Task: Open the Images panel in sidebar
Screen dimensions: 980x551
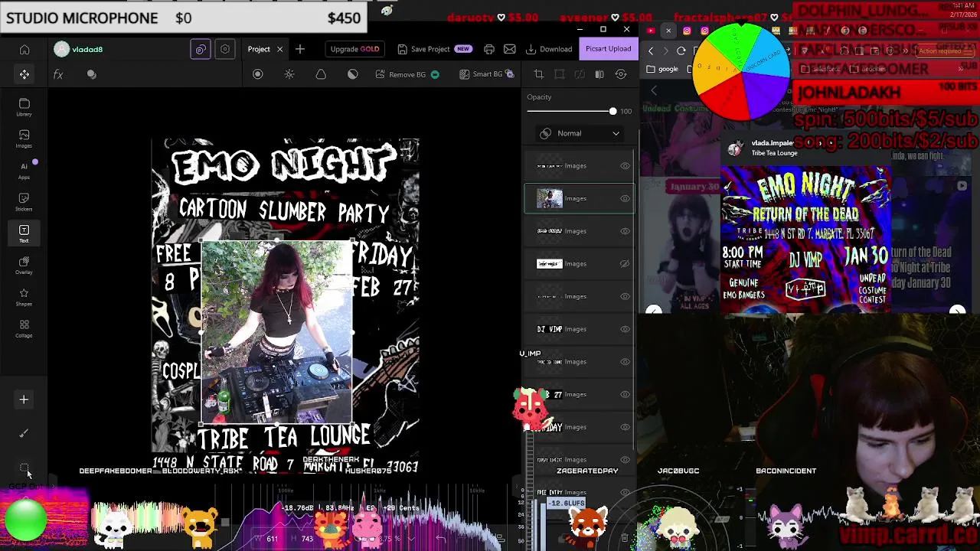Action: (24, 139)
